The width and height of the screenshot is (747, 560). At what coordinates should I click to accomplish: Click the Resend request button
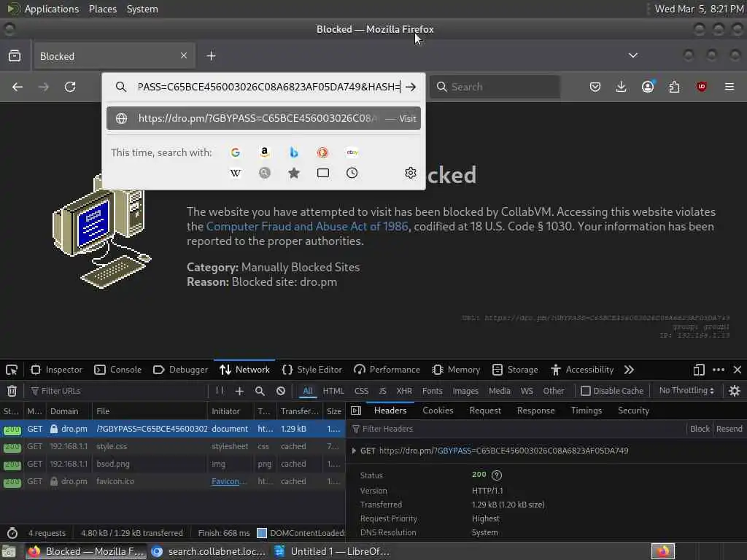[729, 429]
